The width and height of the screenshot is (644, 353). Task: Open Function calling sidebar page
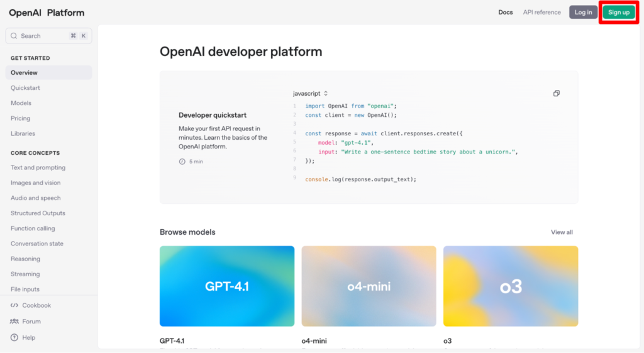(33, 228)
